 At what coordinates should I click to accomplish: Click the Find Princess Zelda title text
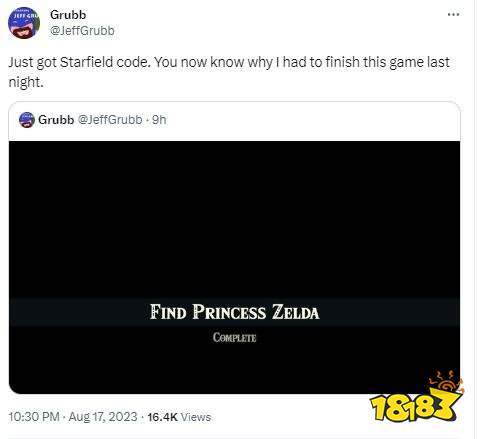pos(235,312)
